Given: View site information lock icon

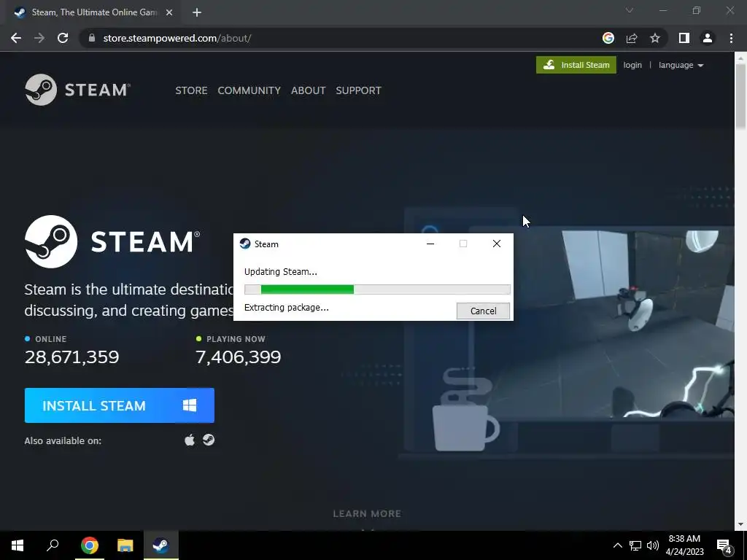Looking at the screenshot, I should coord(92,38).
